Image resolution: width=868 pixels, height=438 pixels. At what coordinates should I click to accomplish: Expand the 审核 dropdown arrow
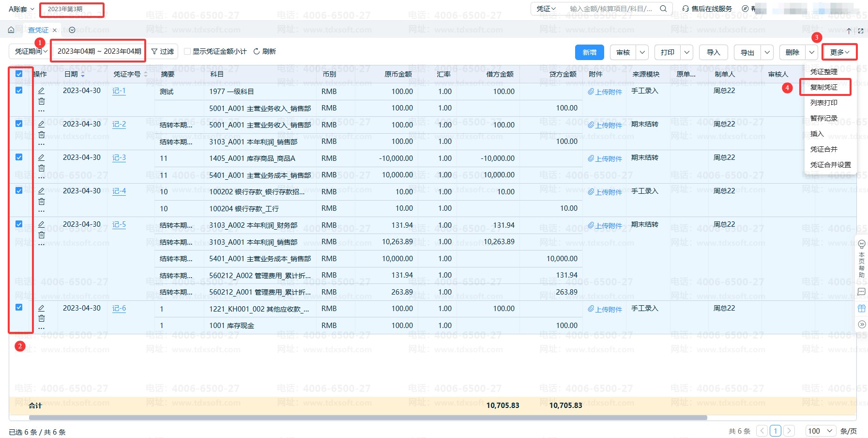click(642, 52)
